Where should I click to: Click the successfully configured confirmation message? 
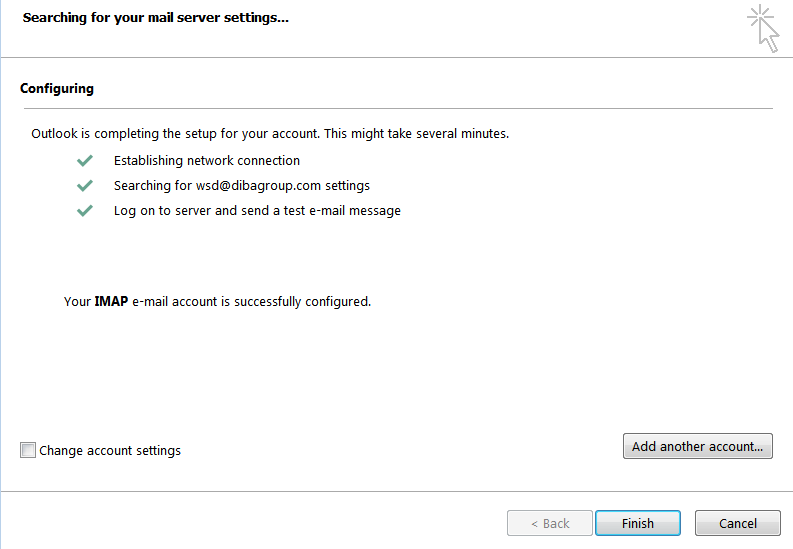point(217,301)
